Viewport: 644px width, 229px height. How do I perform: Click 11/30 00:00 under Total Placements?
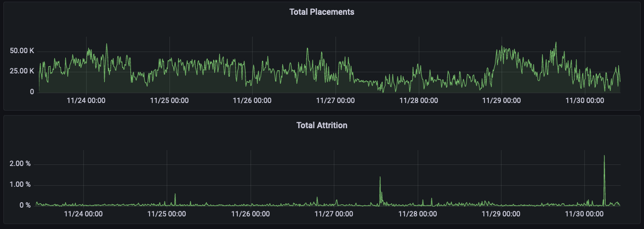(x=585, y=101)
